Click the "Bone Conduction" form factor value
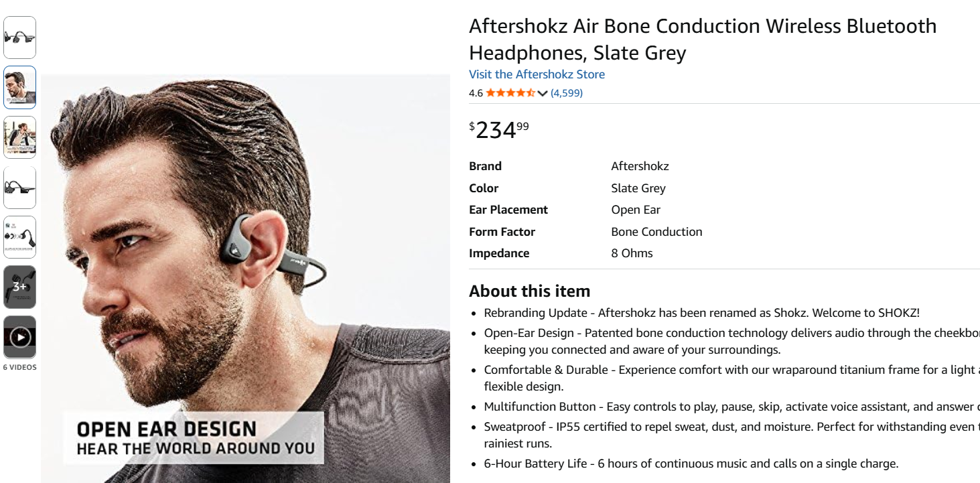This screenshot has width=980, height=483. click(x=656, y=232)
